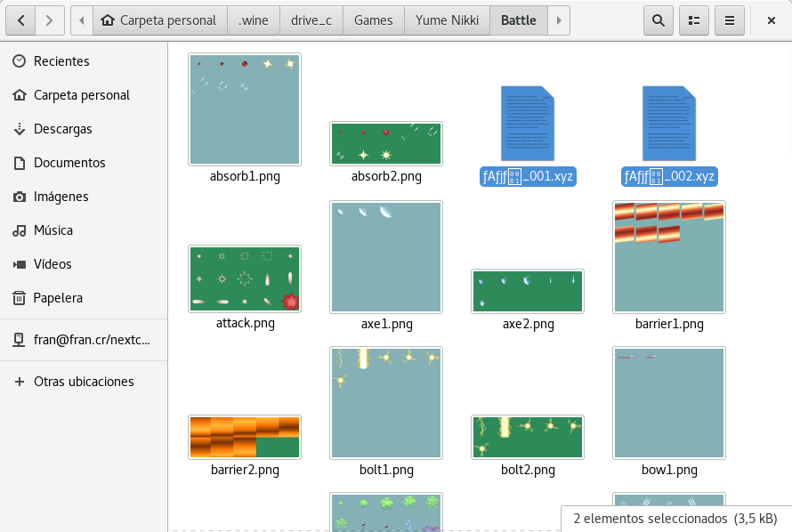The image size is (792, 532).
Task: Open Descargas in the sidebar
Action: coord(84,129)
